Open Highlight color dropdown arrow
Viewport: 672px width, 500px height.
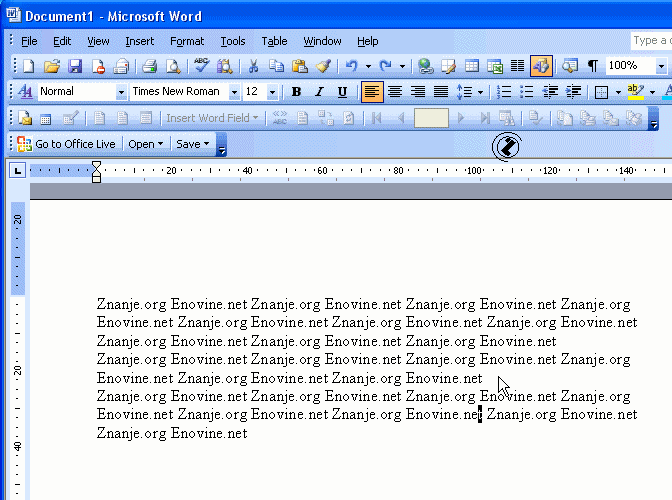652,92
